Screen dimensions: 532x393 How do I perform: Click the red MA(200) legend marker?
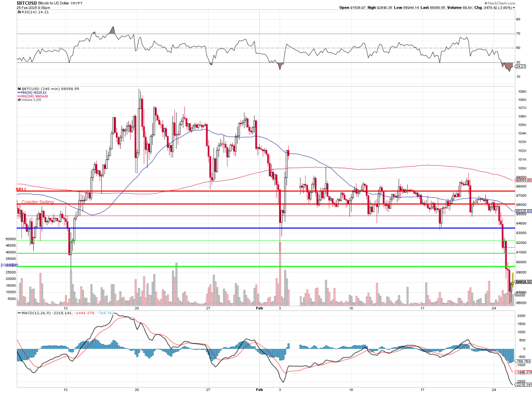(19, 96)
